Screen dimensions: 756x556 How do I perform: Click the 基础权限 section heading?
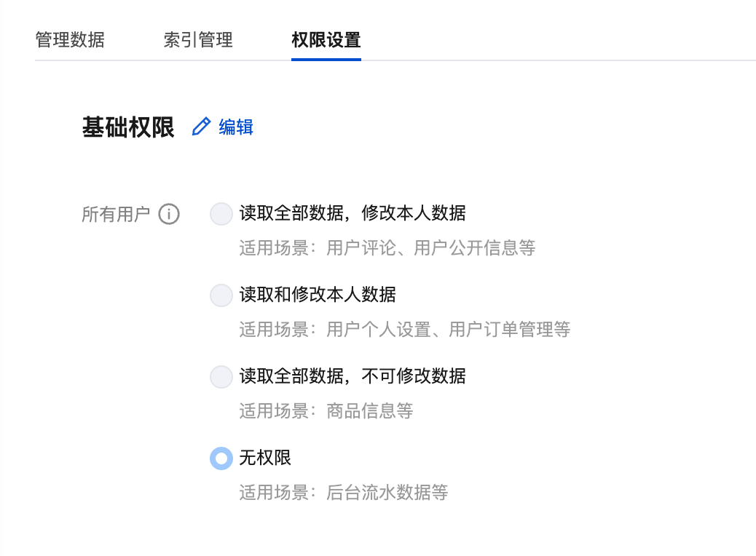(x=128, y=127)
